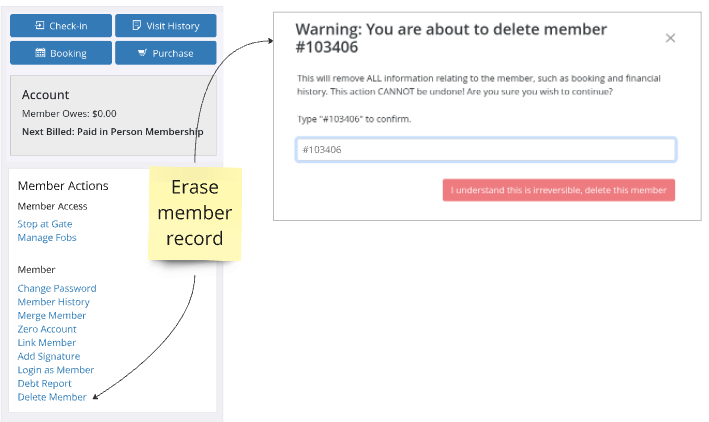The height and width of the screenshot is (422, 709).
Task: Click the Stop at Gate link
Action: [x=45, y=224]
